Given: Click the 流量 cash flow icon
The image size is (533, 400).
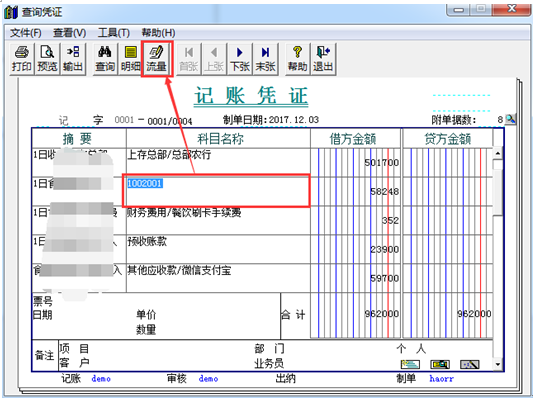Looking at the screenshot, I should click(x=156, y=58).
